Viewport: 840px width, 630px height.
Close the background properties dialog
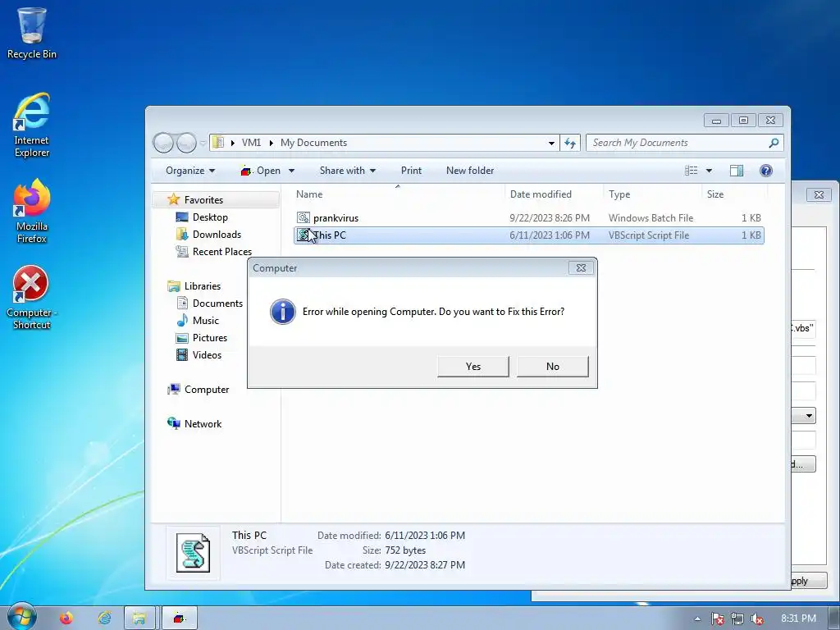[819, 194]
